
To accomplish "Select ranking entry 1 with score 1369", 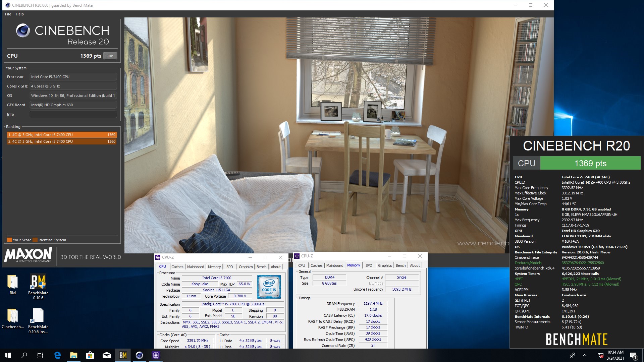I will [x=62, y=135].
